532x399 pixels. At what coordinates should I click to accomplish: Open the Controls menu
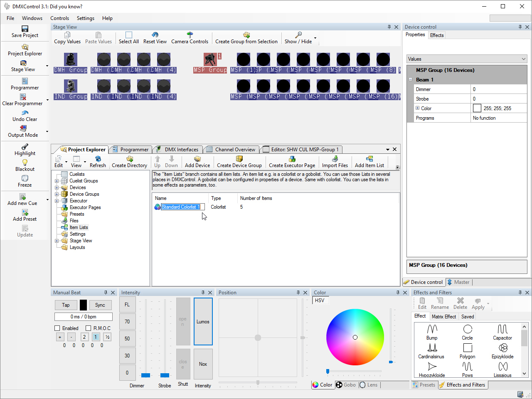click(x=59, y=18)
